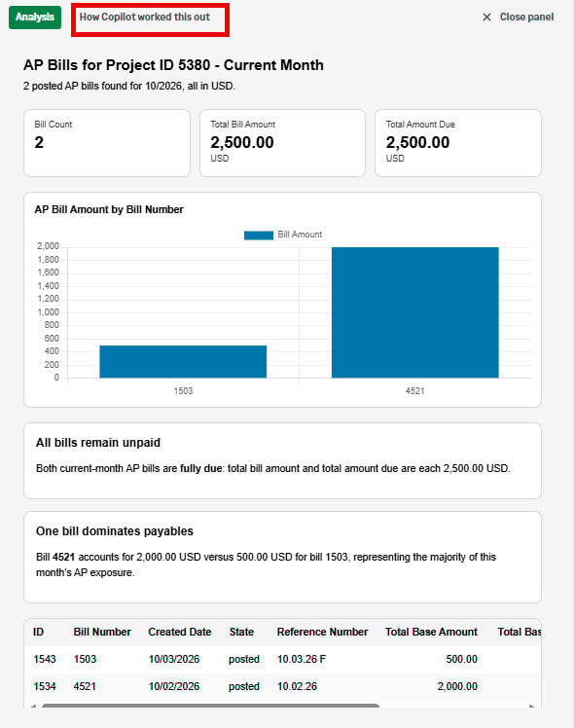
Task: Click the 'AP Bills for Project ID 5380' title
Action: [x=173, y=65]
